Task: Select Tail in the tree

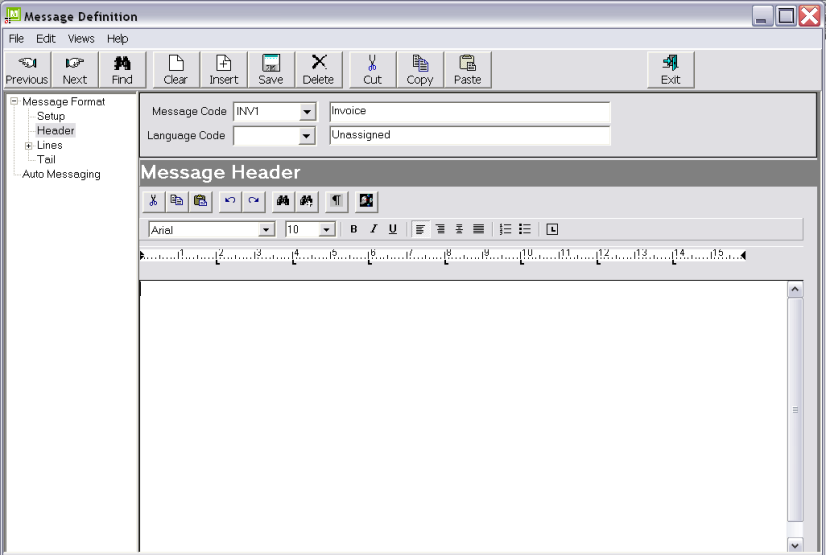Action: [46, 160]
